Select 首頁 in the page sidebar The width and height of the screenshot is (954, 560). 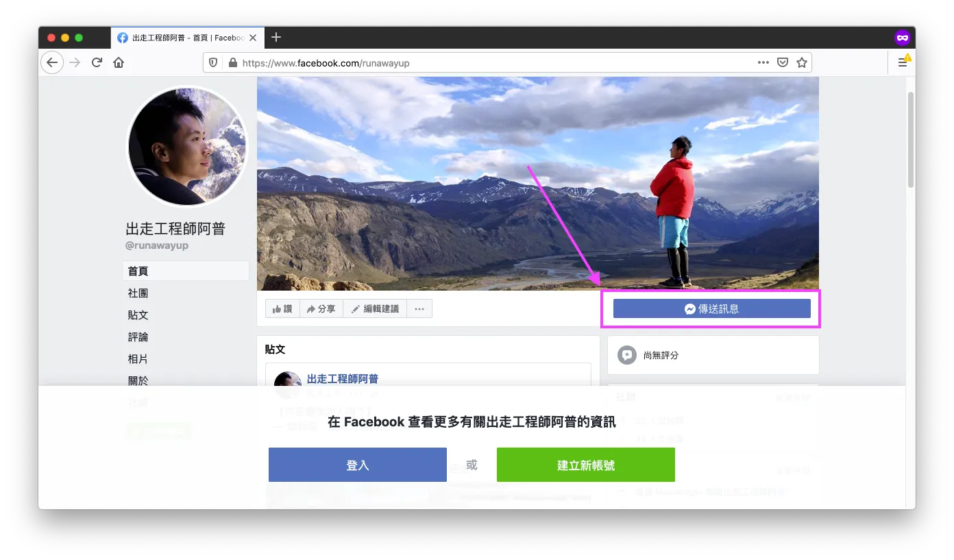pyautogui.click(x=186, y=271)
